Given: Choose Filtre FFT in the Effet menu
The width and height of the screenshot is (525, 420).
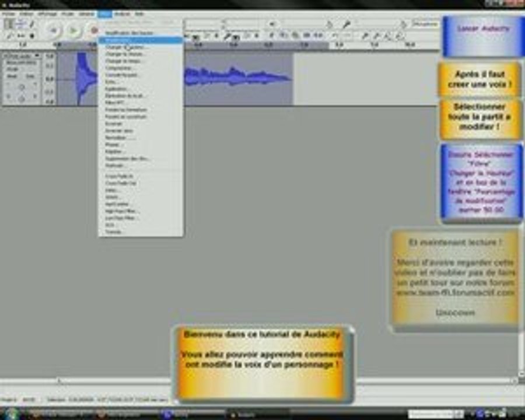Looking at the screenshot, I should tap(141, 103).
